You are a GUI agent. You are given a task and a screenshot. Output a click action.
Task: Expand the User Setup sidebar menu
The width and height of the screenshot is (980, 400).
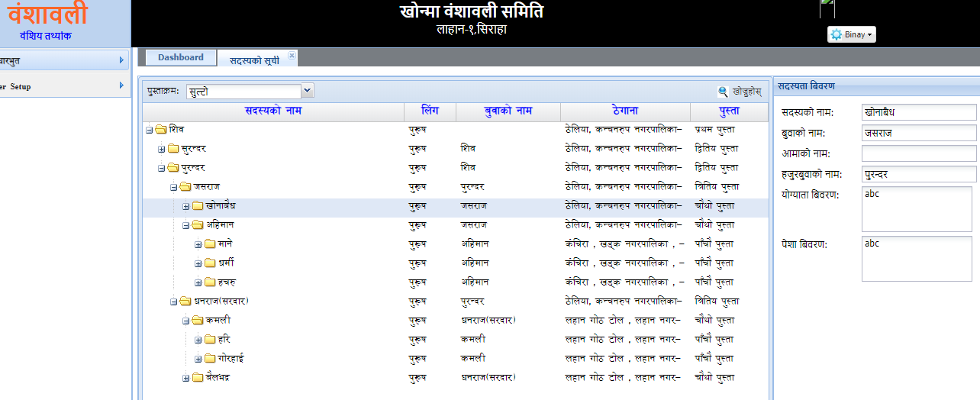coord(61,86)
